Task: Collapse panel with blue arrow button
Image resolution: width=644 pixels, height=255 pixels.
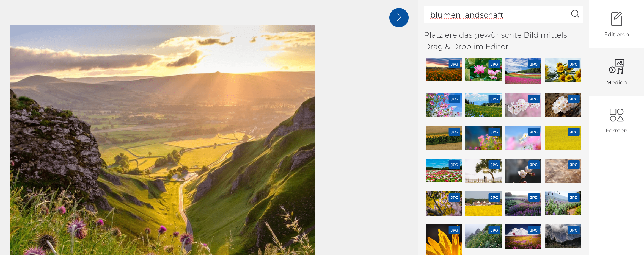Action: (399, 18)
